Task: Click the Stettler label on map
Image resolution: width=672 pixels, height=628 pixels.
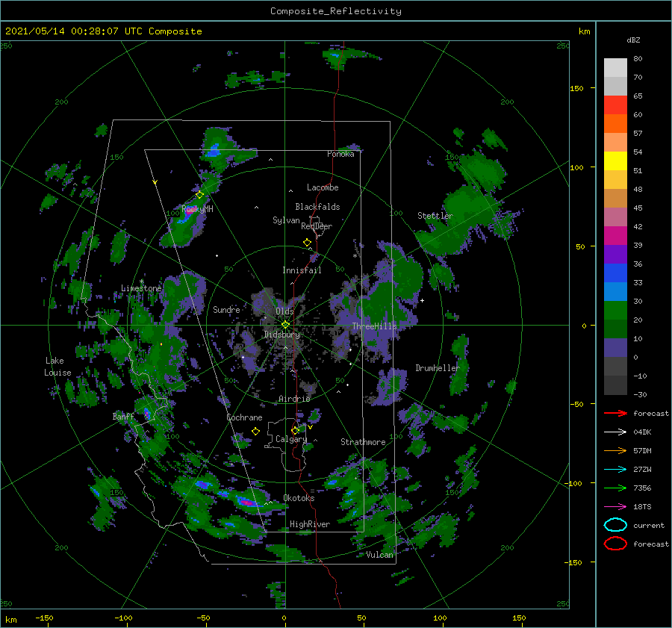Action: coord(435,216)
